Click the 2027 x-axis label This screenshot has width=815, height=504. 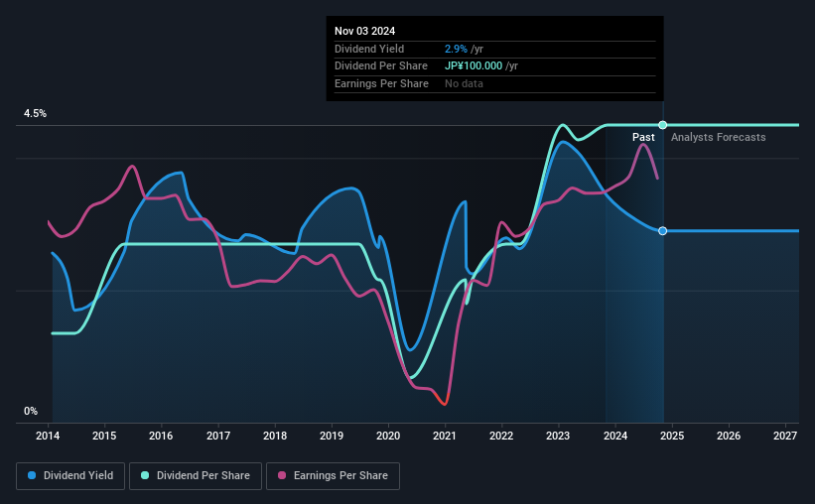tap(785, 436)
